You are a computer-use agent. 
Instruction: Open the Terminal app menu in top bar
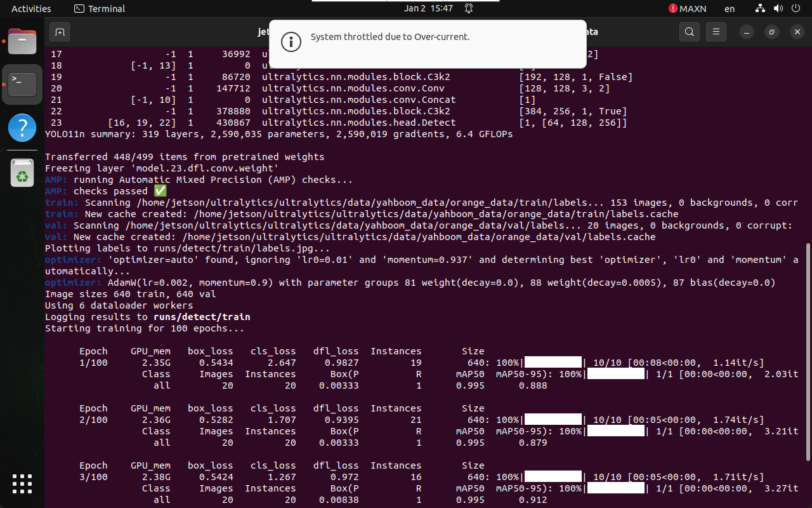tap(100, 9)
